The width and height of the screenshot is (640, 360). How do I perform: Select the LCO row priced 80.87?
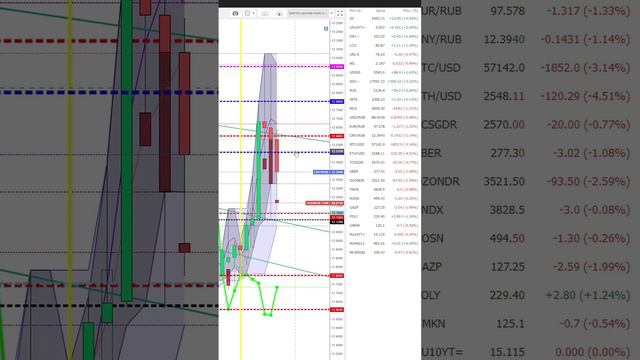pos(384,45)
